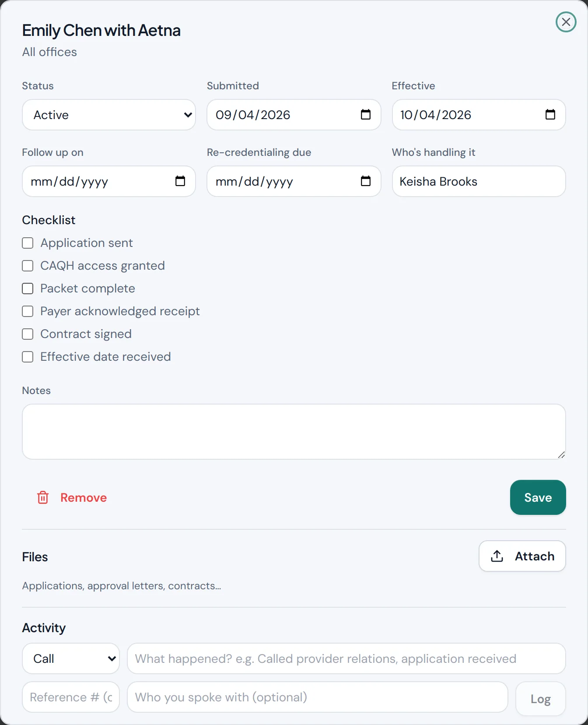This screenshot has height=725, width=588.
Task: Close the Emily Chen with Aetna dialog
Action: coord(566,22)
